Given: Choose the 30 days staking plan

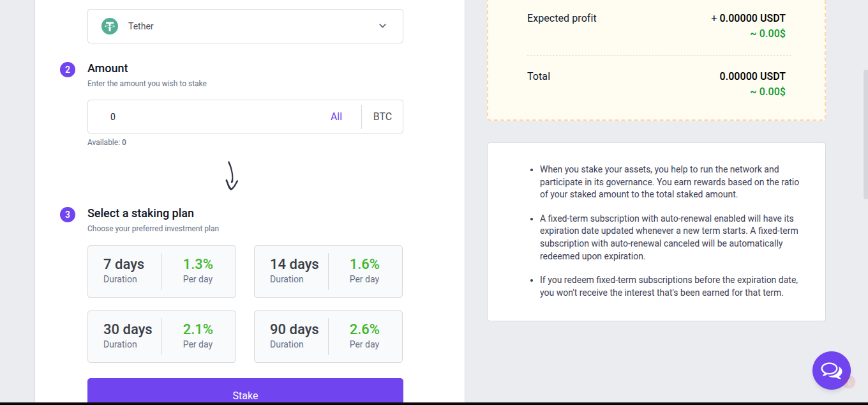Looking at the screenshot, I should pyautogui.click(x=161, y=337).
